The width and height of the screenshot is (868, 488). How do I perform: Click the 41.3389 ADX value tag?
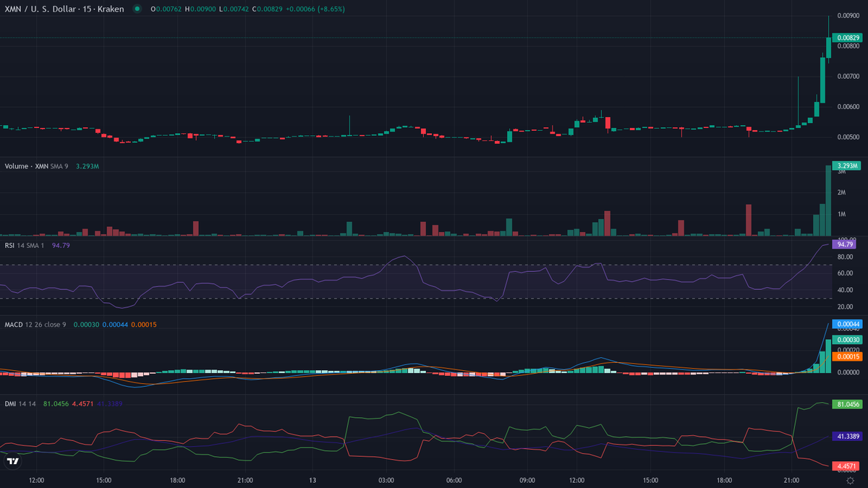[848, 437]
